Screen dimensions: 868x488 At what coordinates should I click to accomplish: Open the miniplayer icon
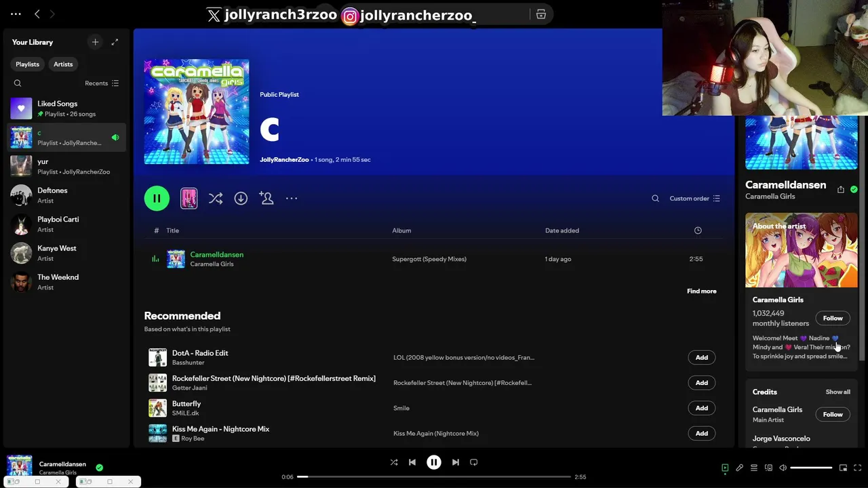click(843, 468)
